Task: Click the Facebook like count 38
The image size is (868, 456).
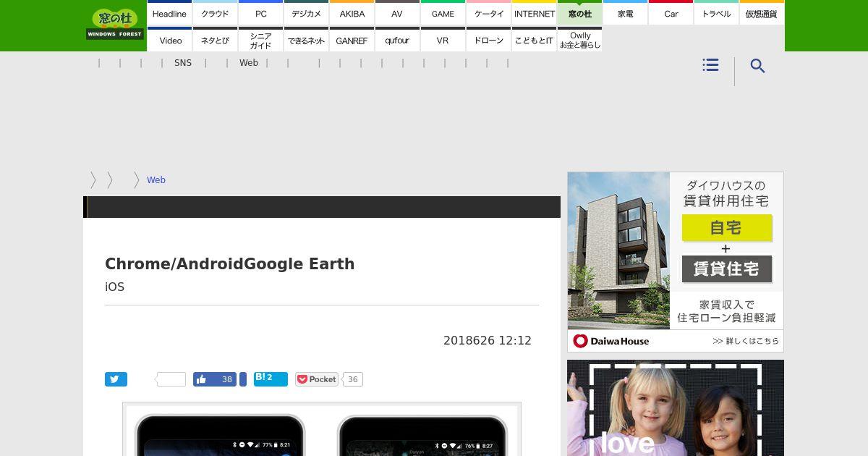Action: pyautogui.click(x=226, y=379)
